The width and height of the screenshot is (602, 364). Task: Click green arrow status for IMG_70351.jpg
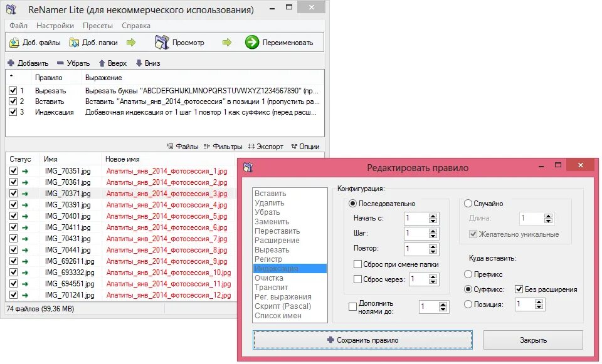(x=25, y=171)
